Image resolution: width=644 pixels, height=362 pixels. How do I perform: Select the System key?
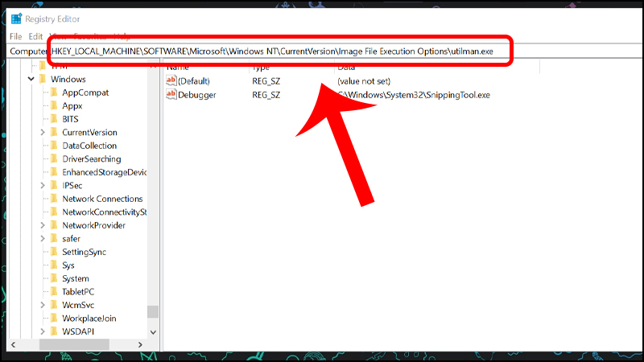pos(76,278)
